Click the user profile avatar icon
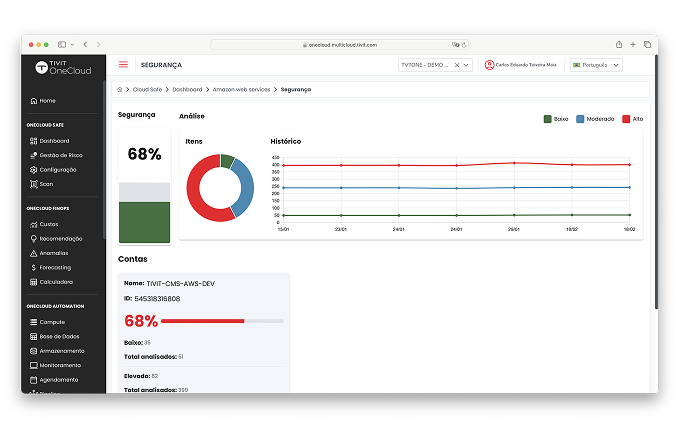Image resolution: width=680 pixels, height=442 pixels. click(489, 65)
